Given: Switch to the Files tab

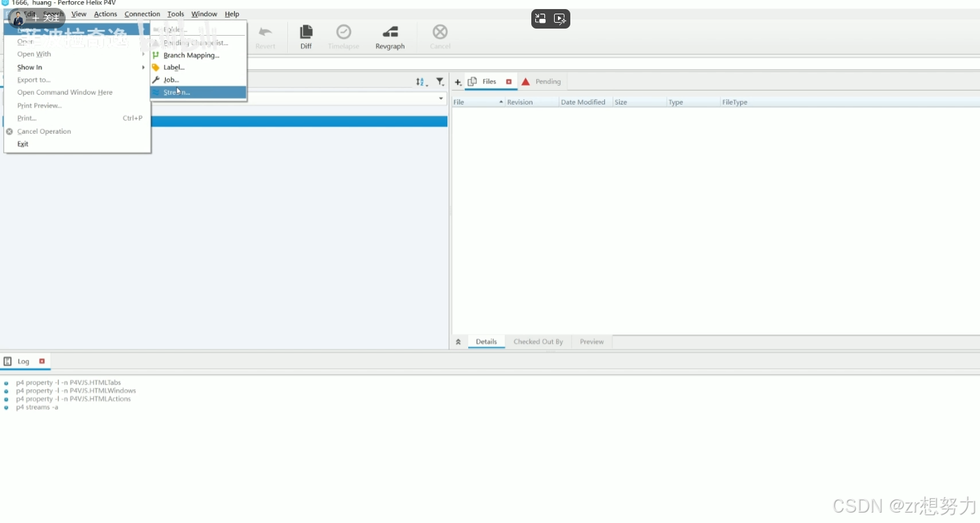Looking at the screenshot, I should point(489,82).
